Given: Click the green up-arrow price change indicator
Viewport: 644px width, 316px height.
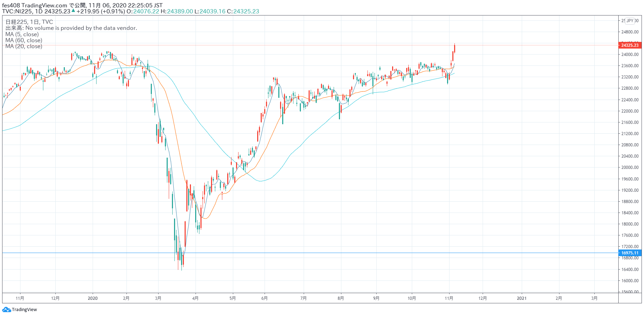Looking at the screenshot, I should click(x=73, y=11).
